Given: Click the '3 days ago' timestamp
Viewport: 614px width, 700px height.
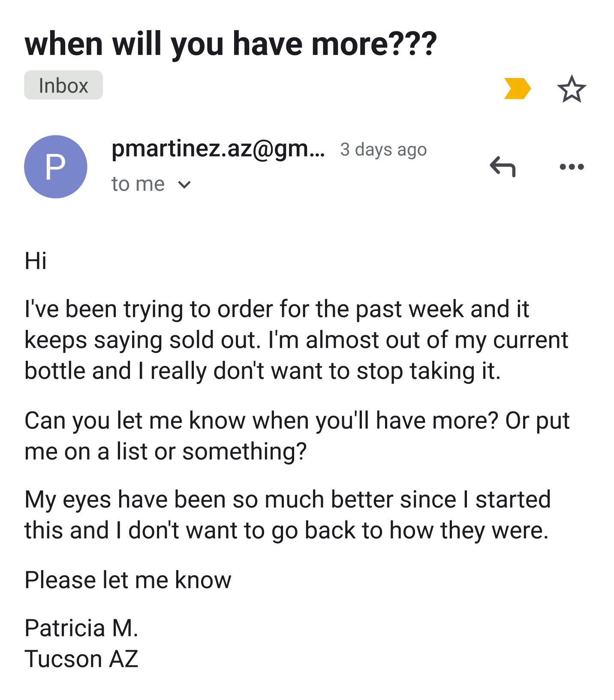Looking at the screenshot, I should pyautogui.click(x=383, y=150).
